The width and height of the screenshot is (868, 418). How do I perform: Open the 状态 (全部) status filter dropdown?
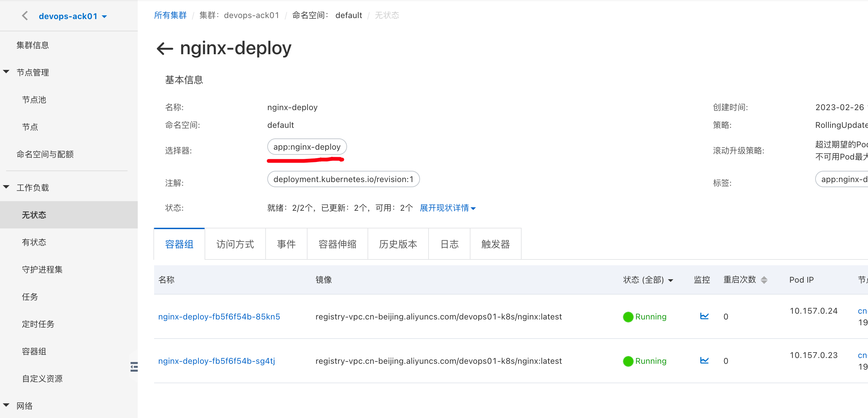tap(648, 280)
